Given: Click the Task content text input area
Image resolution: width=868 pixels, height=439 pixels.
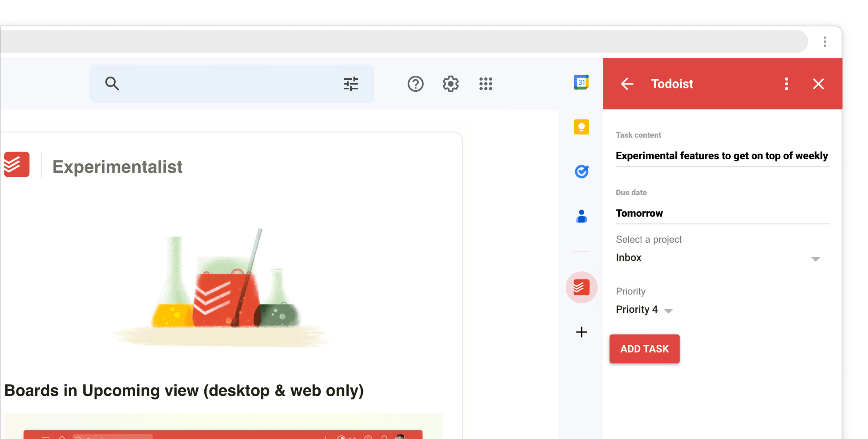Looking at the screenshot, I should (721, 156).
